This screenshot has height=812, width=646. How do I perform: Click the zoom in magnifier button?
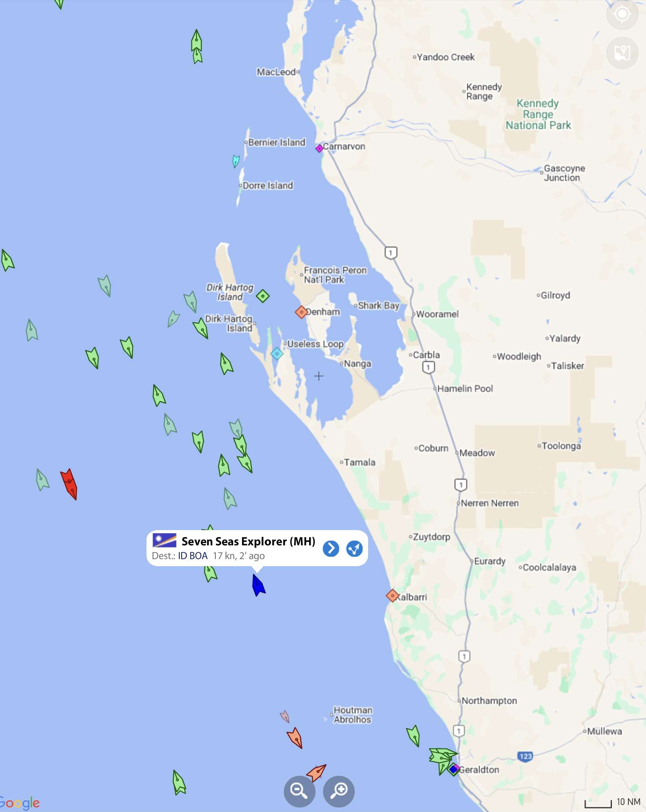coord(339,791)
